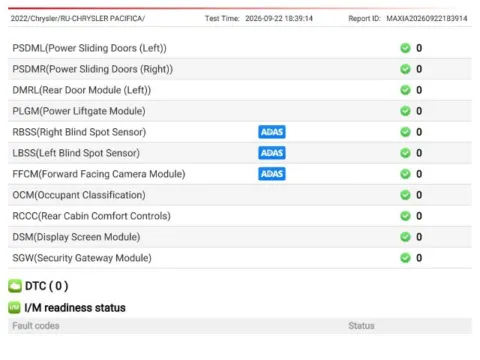
Task: Click the fault count for DSM
Action: (419, 237)
